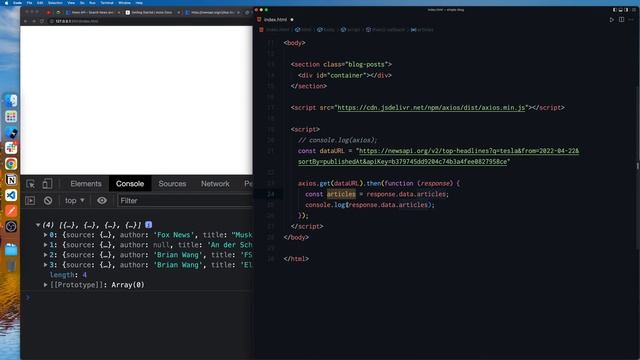The width and height of the screenshot is (640, 360).
Task: Expand array item 0 by Fox News
Action: 45,235
